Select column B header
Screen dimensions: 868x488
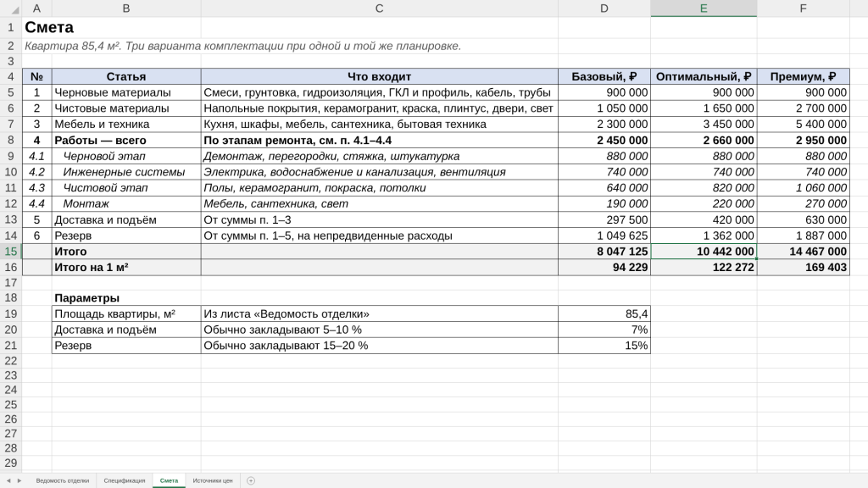(x=126, y=8)
